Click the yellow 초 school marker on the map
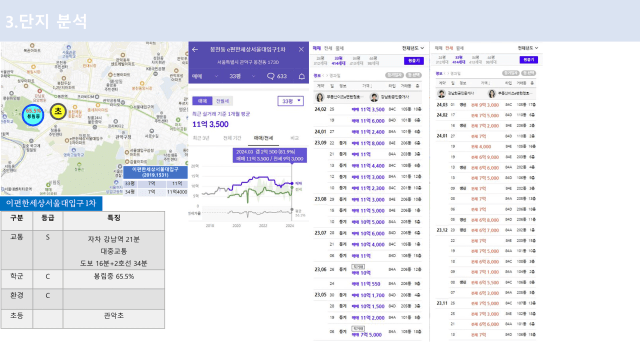640x360 pixels. (x=58, y=111)
